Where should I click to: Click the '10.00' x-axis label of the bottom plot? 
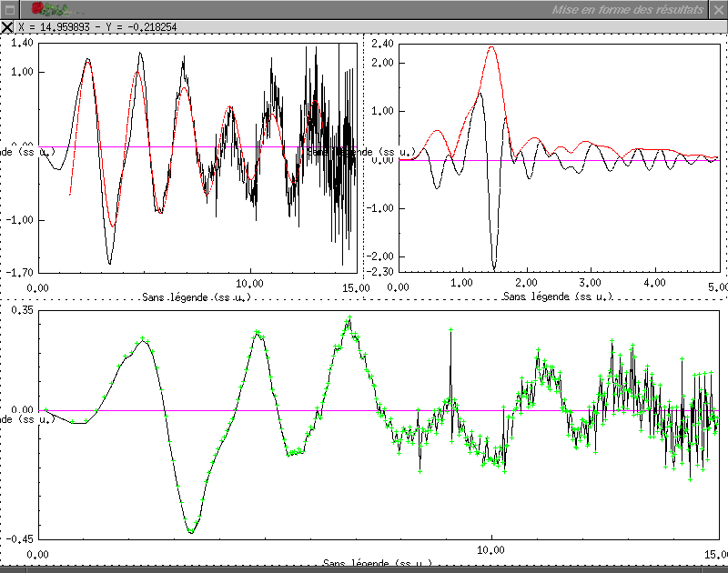click(490, 550)
